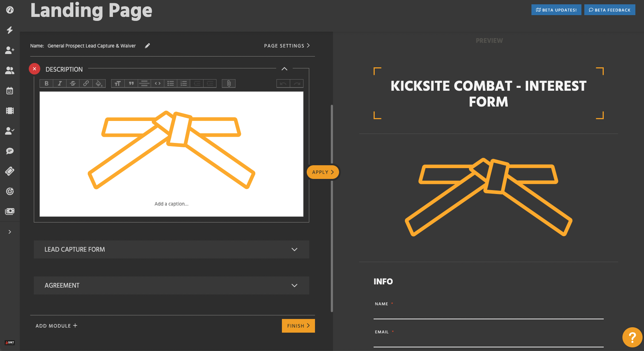Insert a hyperlink using the link icon

click(86, 83)
